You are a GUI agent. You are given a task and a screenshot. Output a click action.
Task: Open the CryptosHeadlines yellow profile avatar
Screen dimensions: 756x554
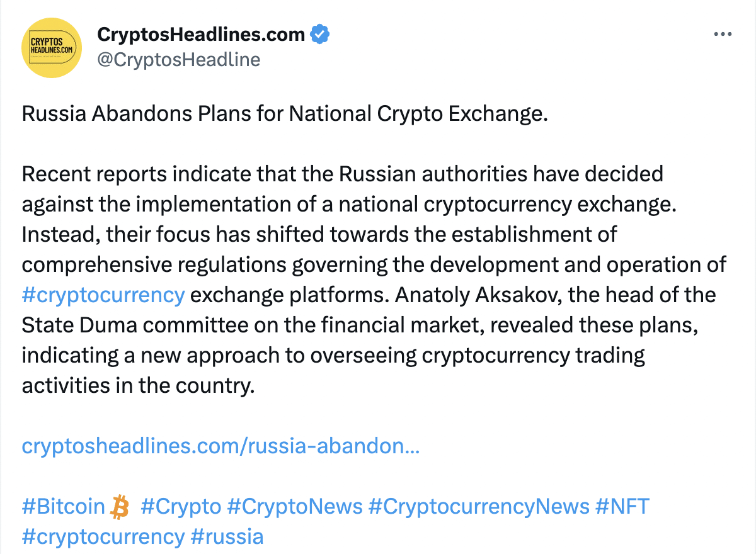pos(52,48)
